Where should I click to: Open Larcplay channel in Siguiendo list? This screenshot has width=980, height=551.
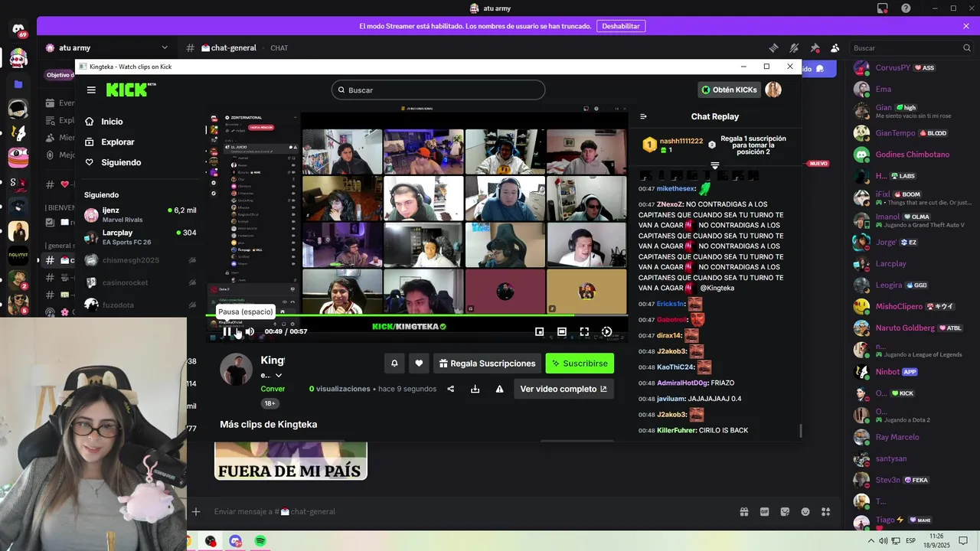140,237
